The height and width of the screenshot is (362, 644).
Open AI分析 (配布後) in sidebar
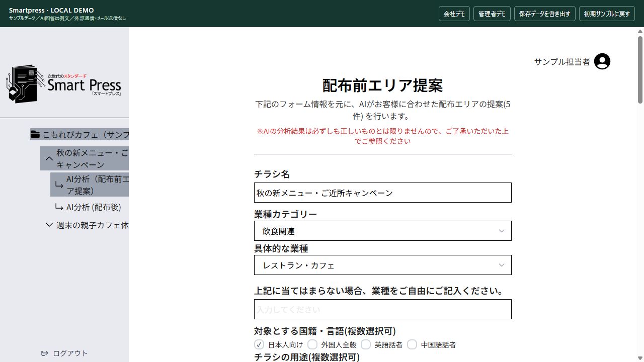[94, 207]
